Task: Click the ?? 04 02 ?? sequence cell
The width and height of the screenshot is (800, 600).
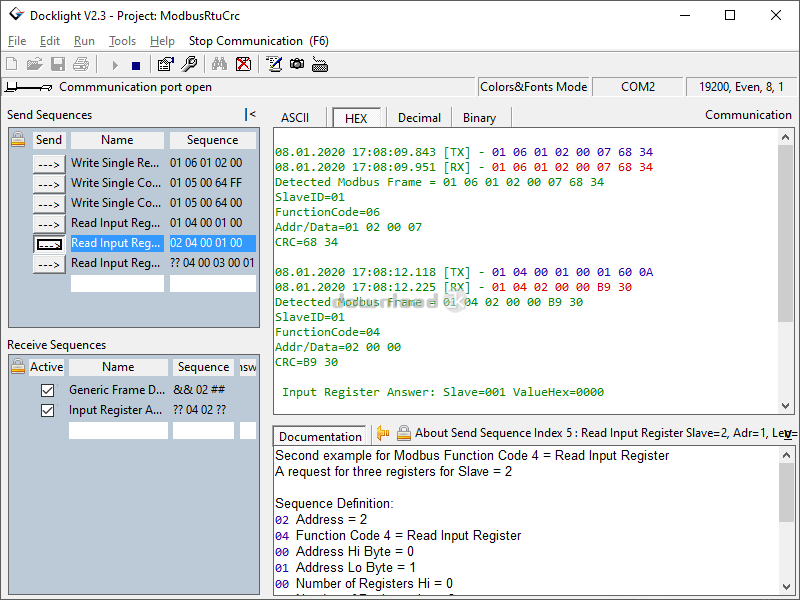Action: [203, 410]
